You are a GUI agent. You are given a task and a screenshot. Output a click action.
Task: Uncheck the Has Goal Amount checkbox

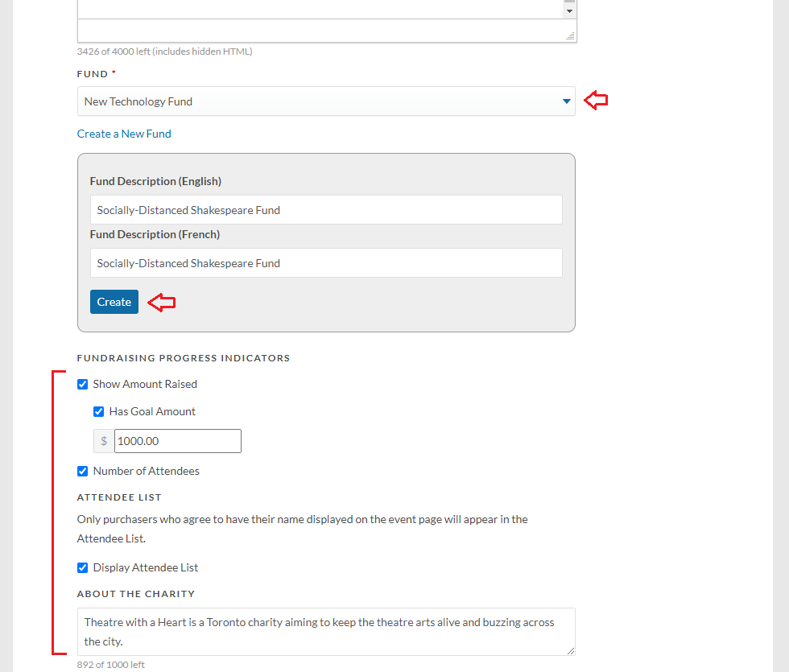tap(98, 411)
